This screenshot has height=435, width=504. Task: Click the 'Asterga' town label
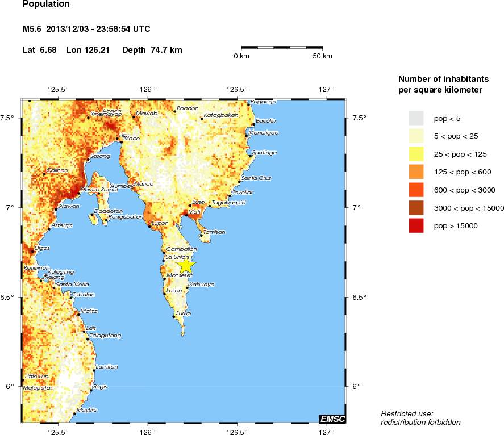coord(62,225)
